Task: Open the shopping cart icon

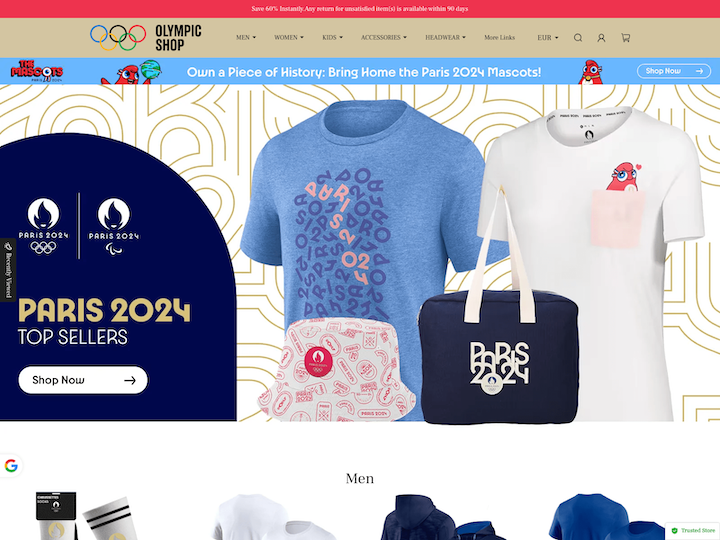Action: (x=625, y=38)
